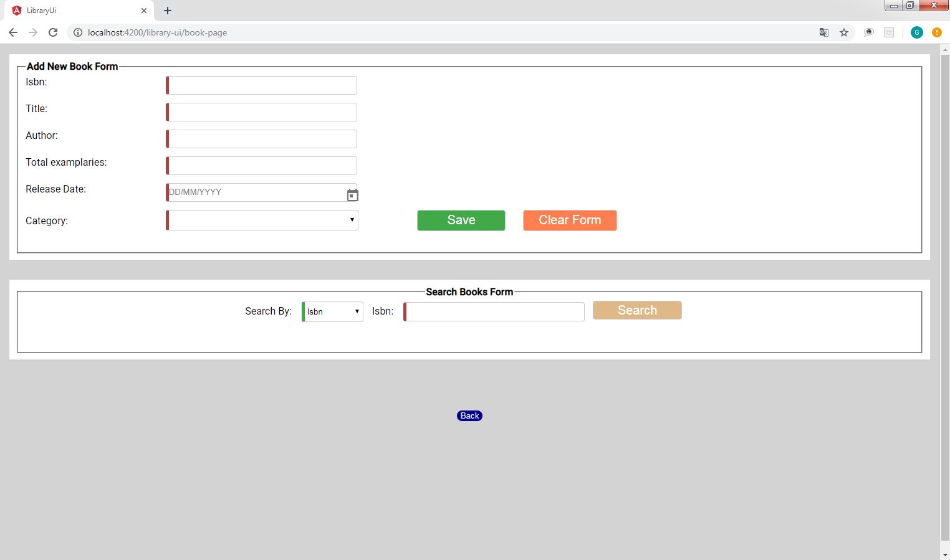Expand the Category dropdown
The image size is (950, 560).
[x=262, y=220]
